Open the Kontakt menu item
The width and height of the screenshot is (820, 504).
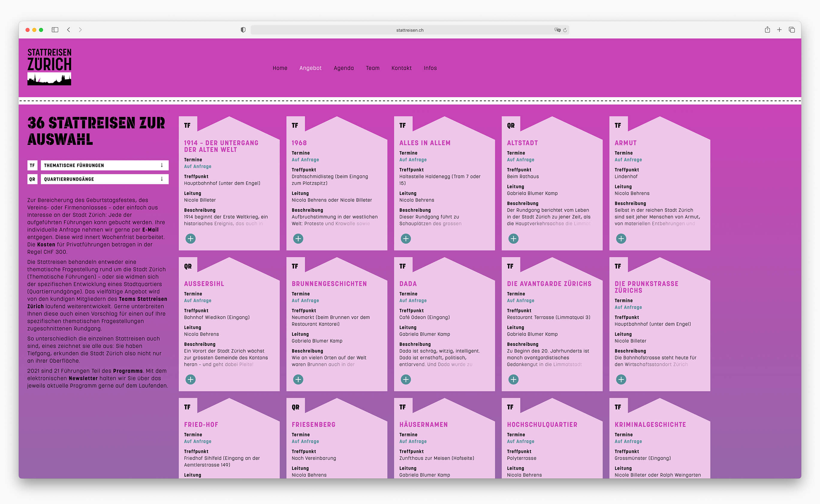coord(402,68)
